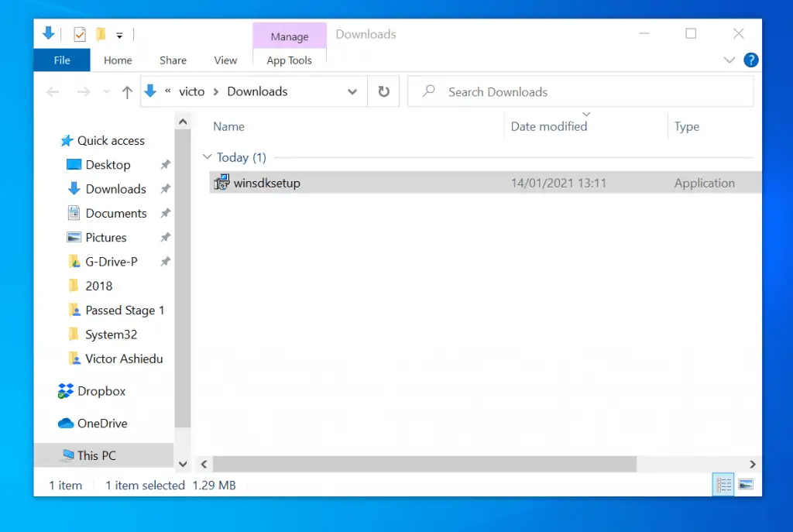Collapse the Today group in the file list
The height and width of the screenshot is (532, 793).
(207, 157)
